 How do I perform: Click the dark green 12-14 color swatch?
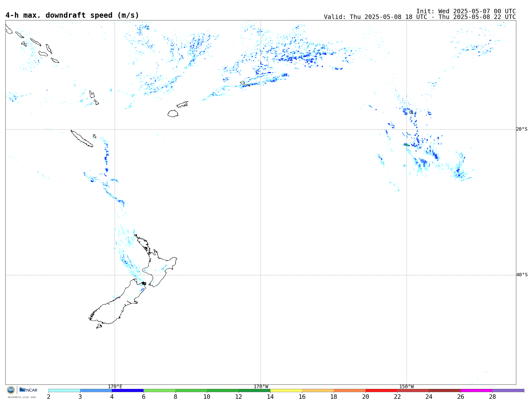[x=254, y=390]
